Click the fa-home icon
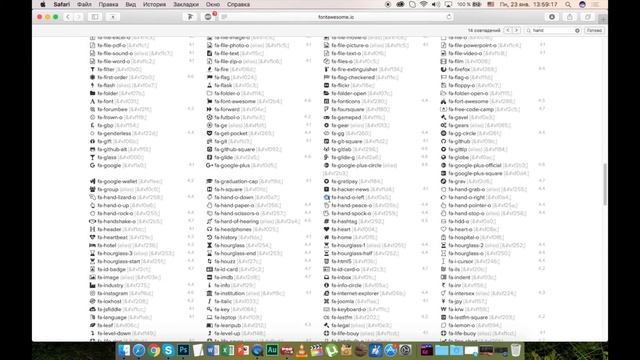 326,237
